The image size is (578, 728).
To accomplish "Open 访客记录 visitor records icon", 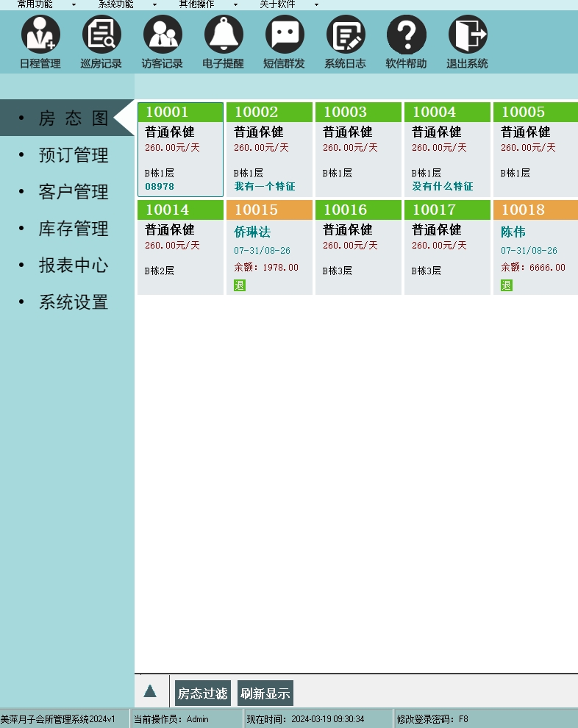I will tap(163, 35).
